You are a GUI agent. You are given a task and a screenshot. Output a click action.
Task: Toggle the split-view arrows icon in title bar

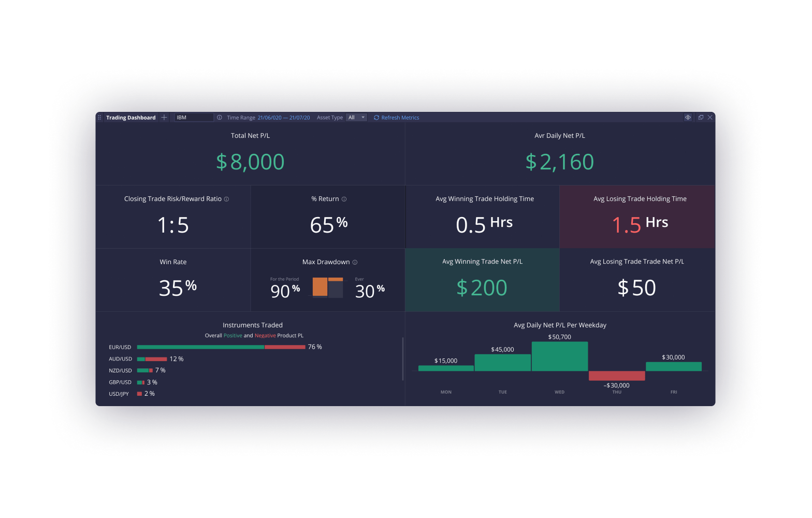coord(688,118)
